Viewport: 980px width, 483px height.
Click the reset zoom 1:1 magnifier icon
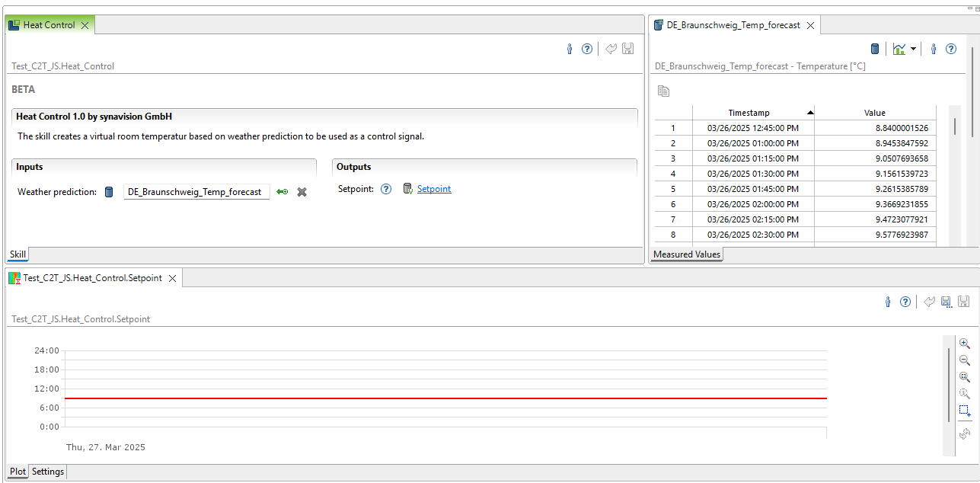[965, 394]
